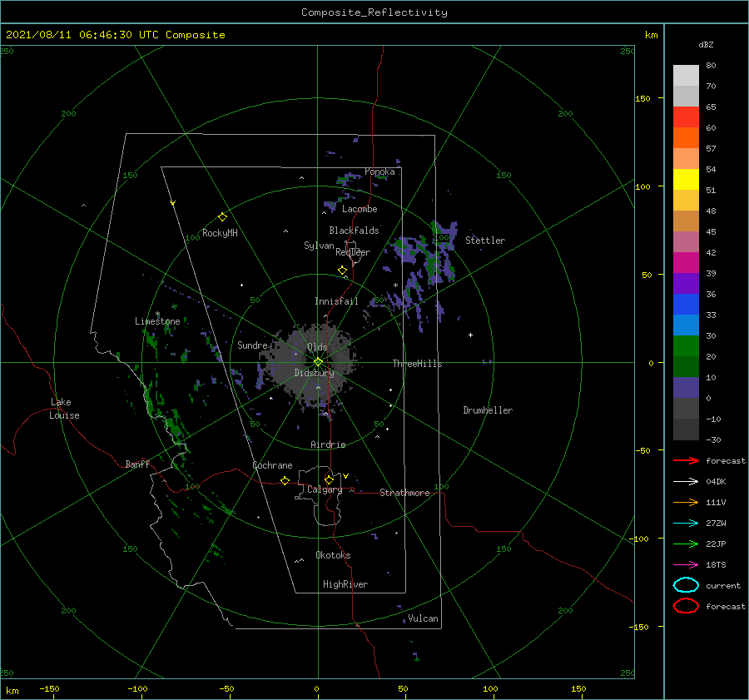Click the Limestone label
The width and height of the screenshot is (749, 700).
tap(157, 321)
